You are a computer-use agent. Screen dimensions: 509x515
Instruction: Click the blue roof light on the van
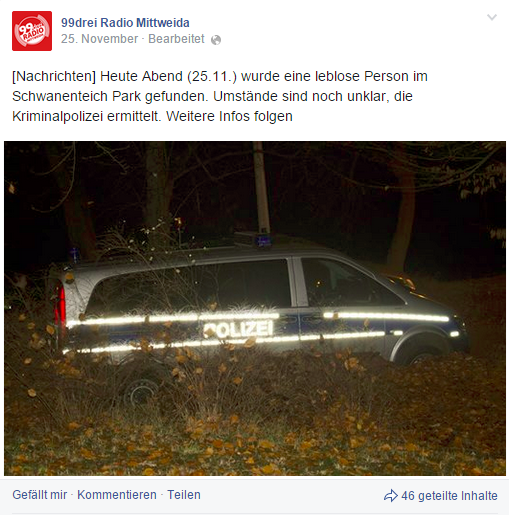point(263,240)
